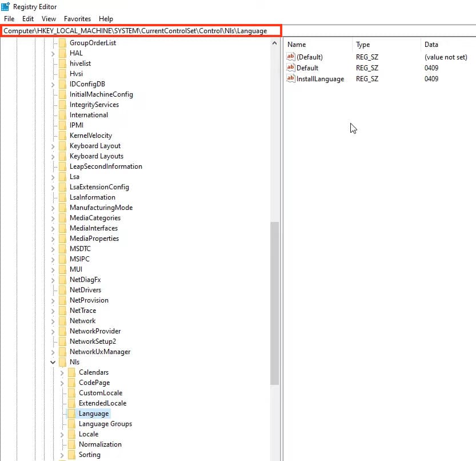Click the GroupOrderList folder icon
This screenshot has height=461, width=476.
62,43
